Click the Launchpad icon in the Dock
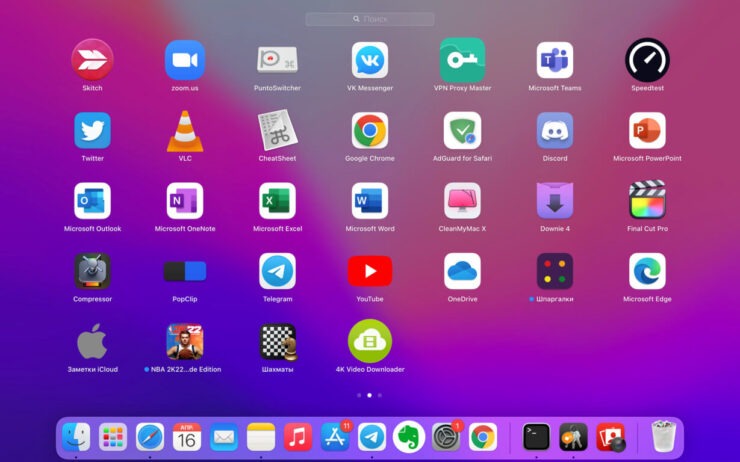 113,437
